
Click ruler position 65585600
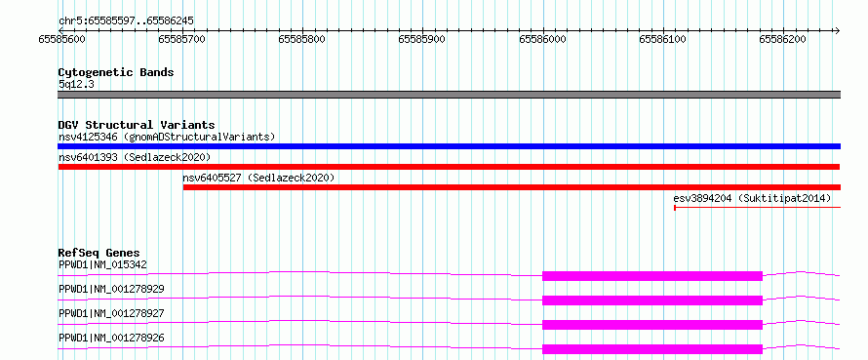62,39
